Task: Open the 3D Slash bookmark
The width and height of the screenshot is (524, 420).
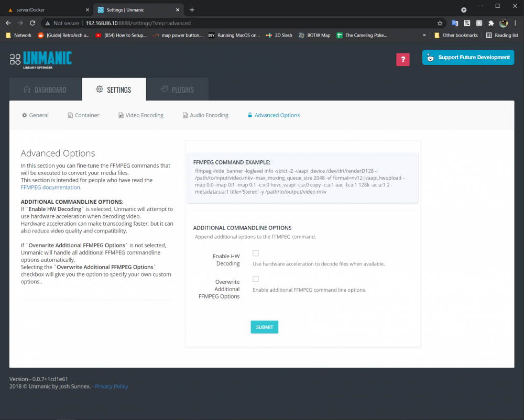Action: [x=279, y=35]
